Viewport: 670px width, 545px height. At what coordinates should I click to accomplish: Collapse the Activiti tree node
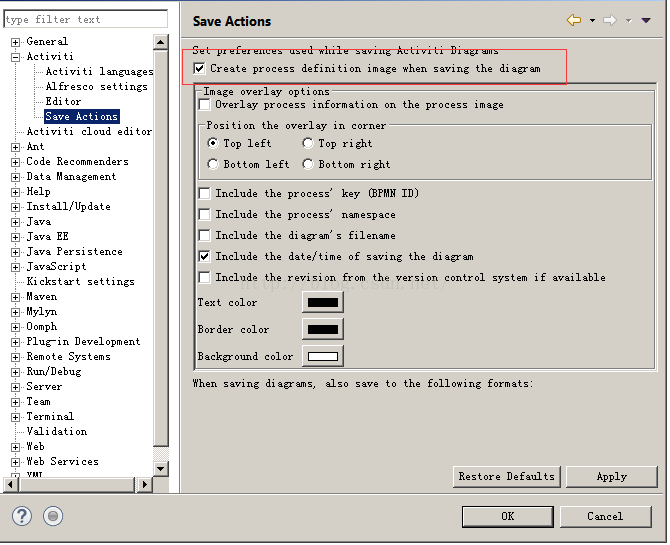[15, 57]
